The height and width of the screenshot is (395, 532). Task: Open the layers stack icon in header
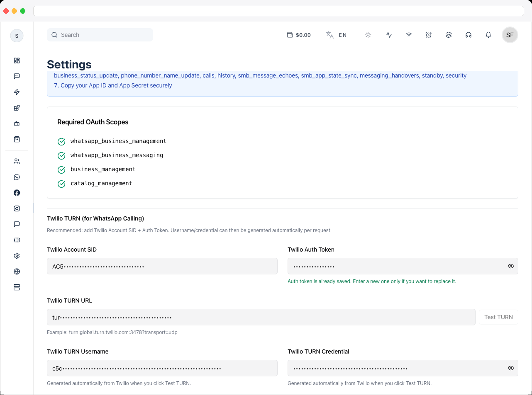449,35
